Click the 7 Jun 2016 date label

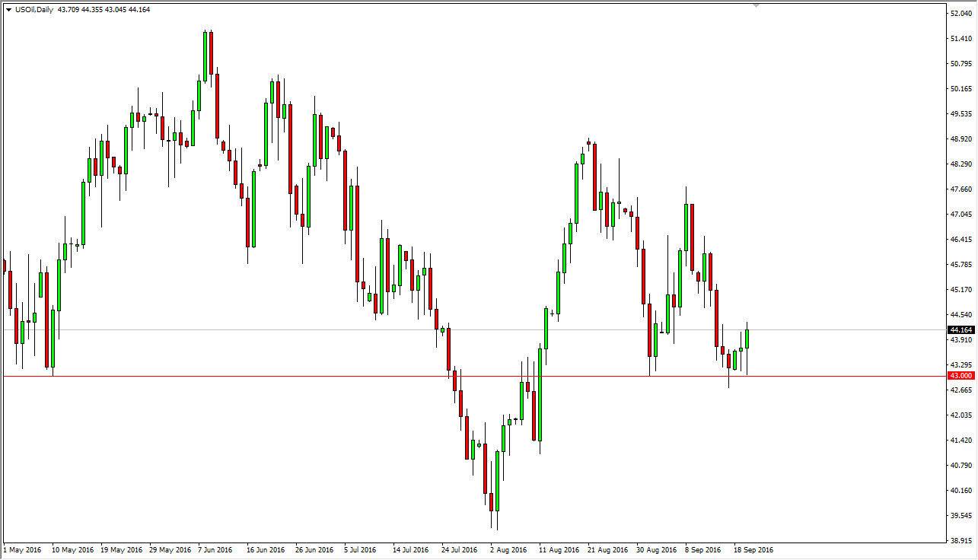(217, 549)
